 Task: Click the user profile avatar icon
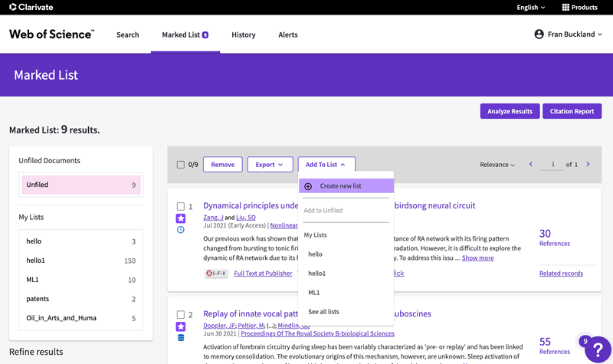pos(539,34)
